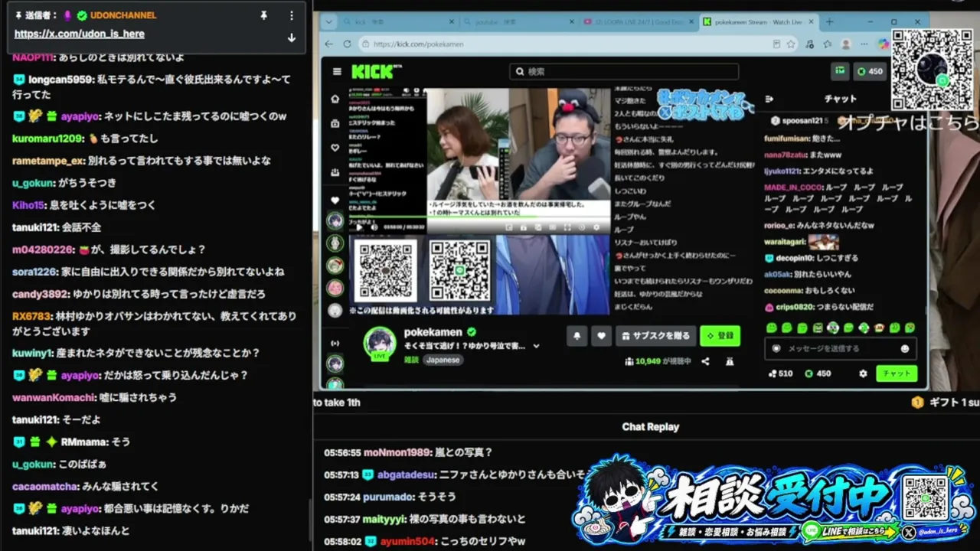Report the stream with the flag icon
The height and width of the screenshot is (551, 980).
click(x=730, y=361)
